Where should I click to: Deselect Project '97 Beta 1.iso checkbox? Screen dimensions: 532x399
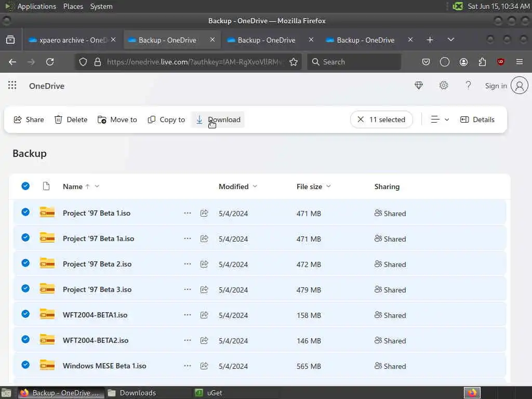pos(25,212)
